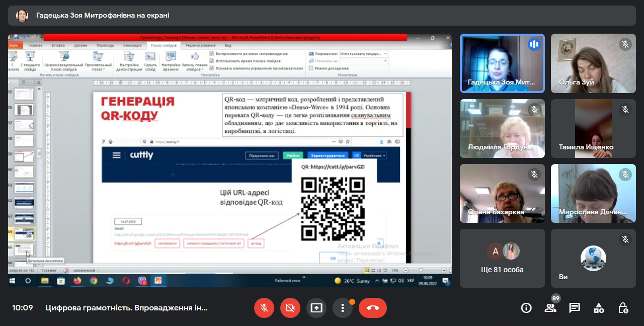Select Мирослава Дяченко's video tile

[593, 193]
